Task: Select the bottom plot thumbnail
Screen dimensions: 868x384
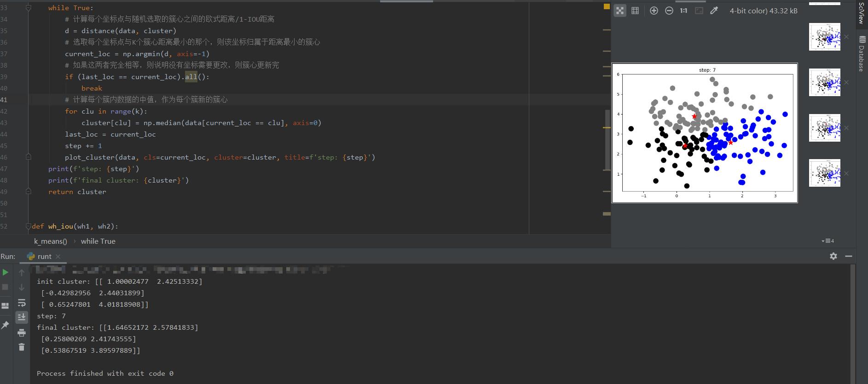Action: pos(824,173)
